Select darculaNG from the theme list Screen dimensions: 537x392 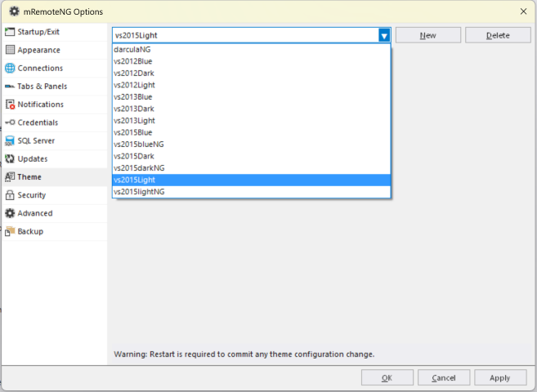[132, 49]
